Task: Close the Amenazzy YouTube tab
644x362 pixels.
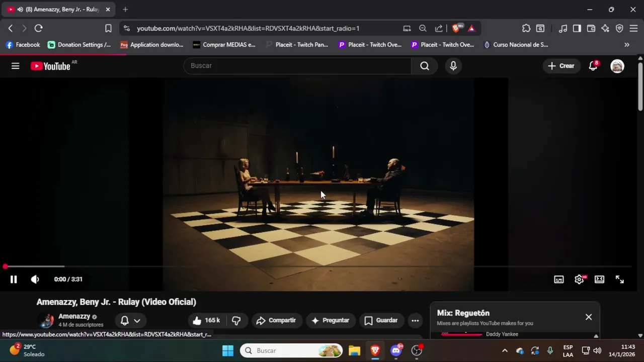Action: click(x=108, y=10)
